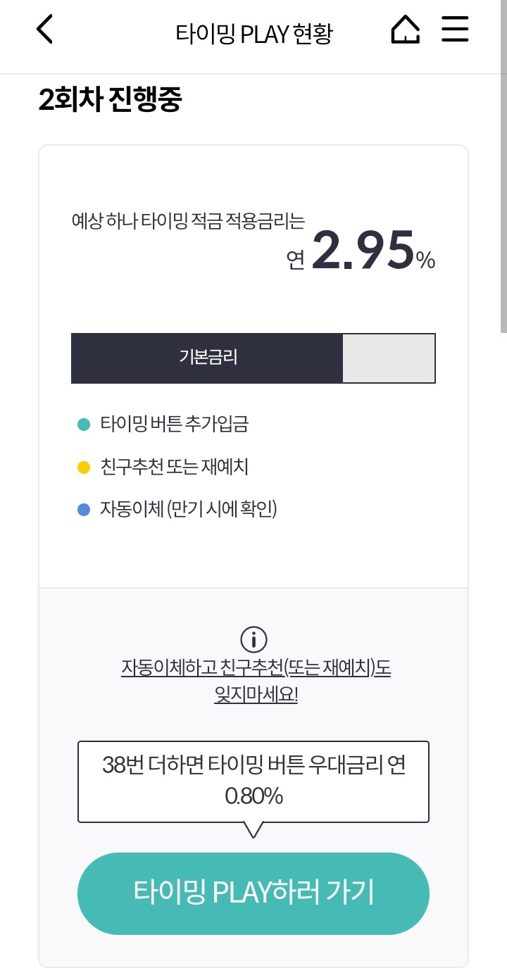Click the dark 기본금리 progress bar segment
The image size is (507, 980).
pos(207,358)
